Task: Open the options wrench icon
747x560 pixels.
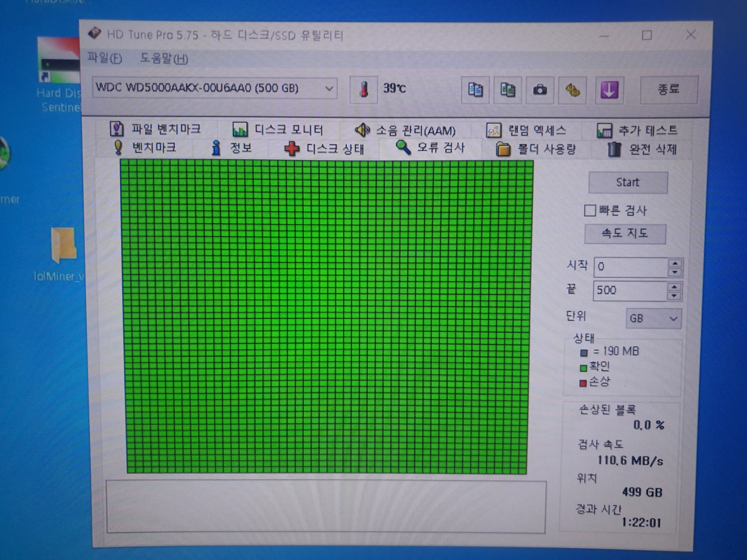Action: pyautogui.click(x=572, y=90)
